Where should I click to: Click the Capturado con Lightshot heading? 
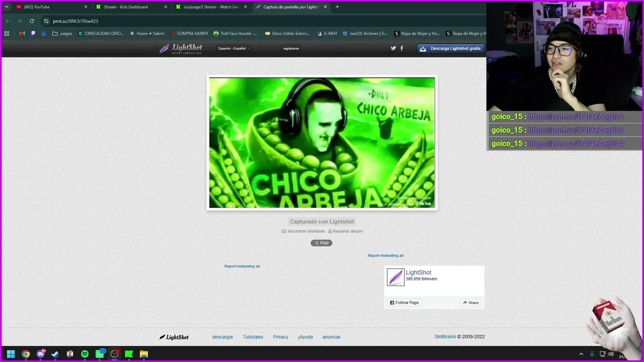(322, 222)
